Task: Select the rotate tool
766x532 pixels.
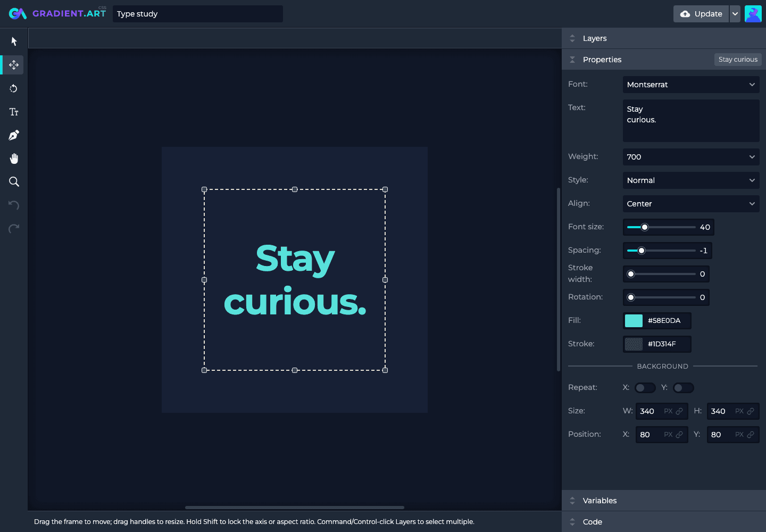Action: [14, 88]
